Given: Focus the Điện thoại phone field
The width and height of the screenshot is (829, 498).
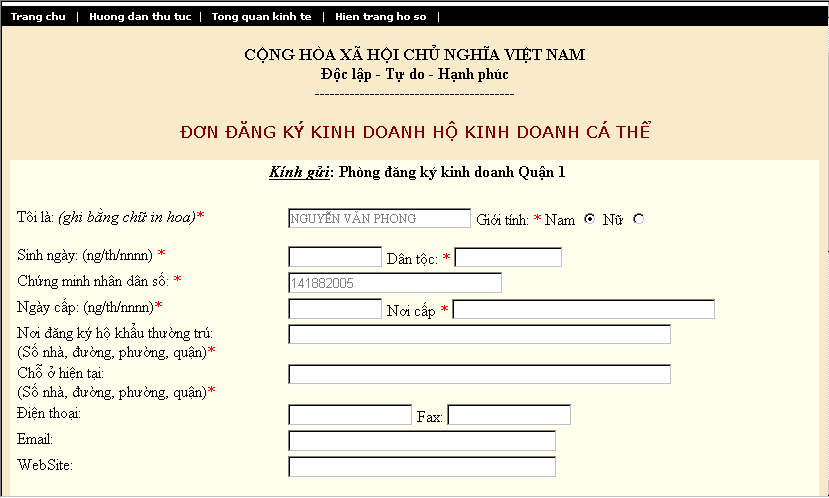Looking at the screenshot, I should pos(350,414).
